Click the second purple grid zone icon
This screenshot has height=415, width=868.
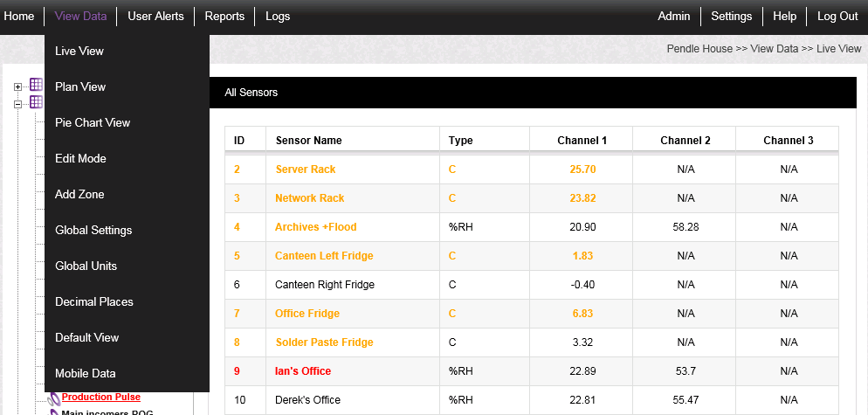pyautogui.click(x=36, y=101)
